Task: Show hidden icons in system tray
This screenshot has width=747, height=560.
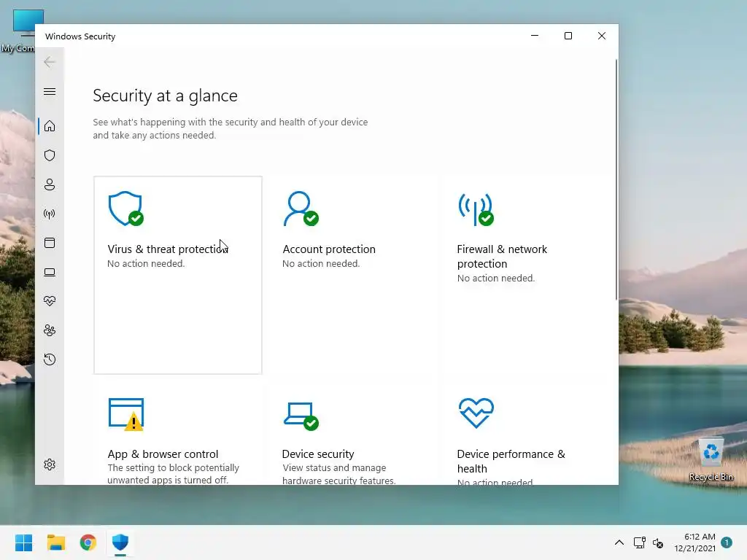Action: 619,542
